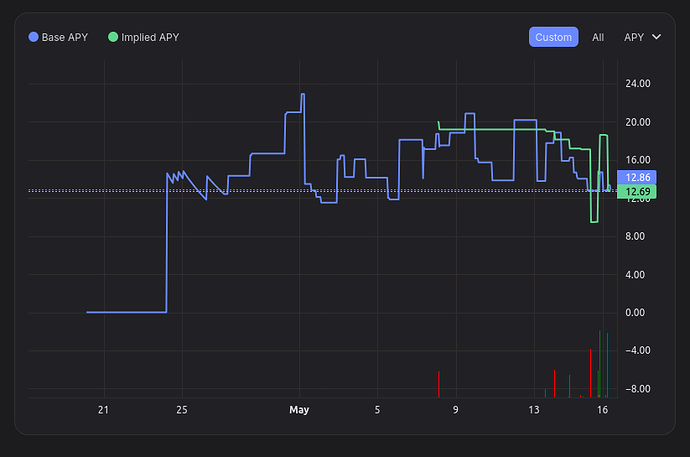Click the 4.00 axis value
This screenshot has width=690, height=457.
pos(635,274)
